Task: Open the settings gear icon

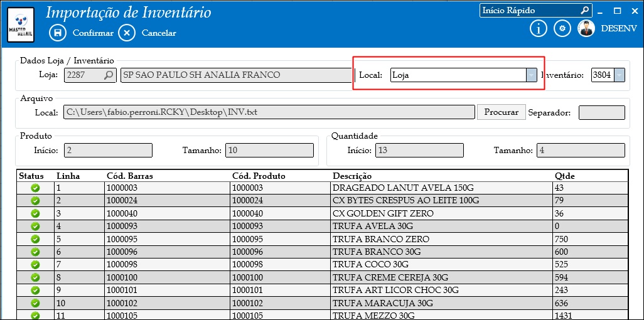Action: point(562,28)
